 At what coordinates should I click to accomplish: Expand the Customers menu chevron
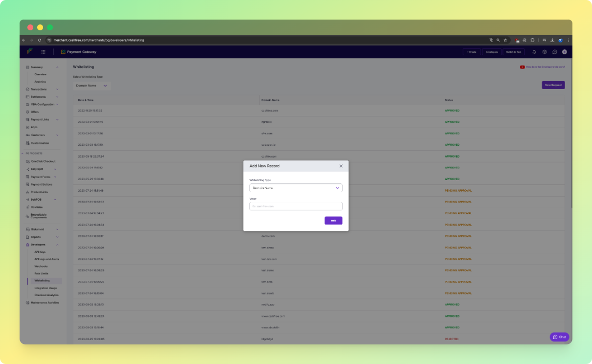point(57,135)
